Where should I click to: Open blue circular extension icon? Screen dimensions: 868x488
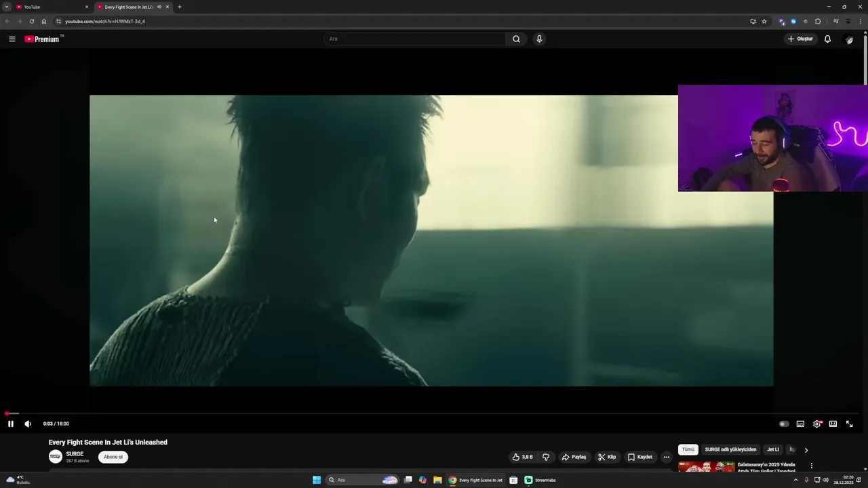(x=793, y=21)
